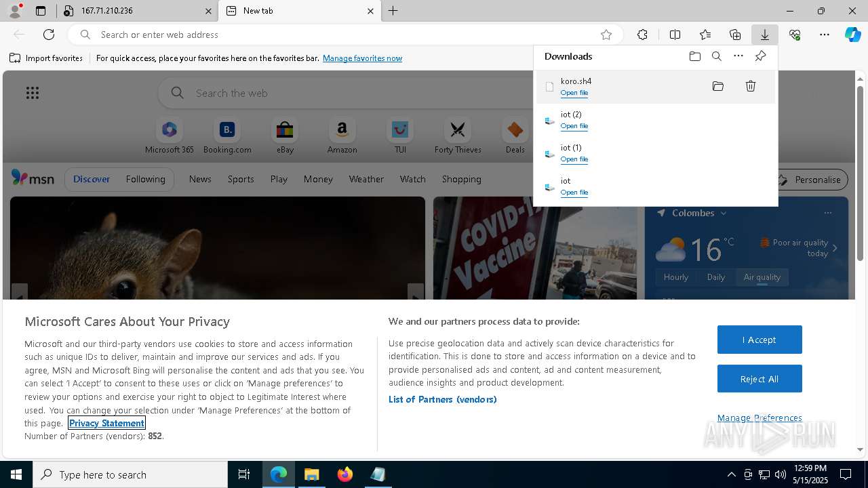Reload the current page
868x488 pixels.
point(49,35)
